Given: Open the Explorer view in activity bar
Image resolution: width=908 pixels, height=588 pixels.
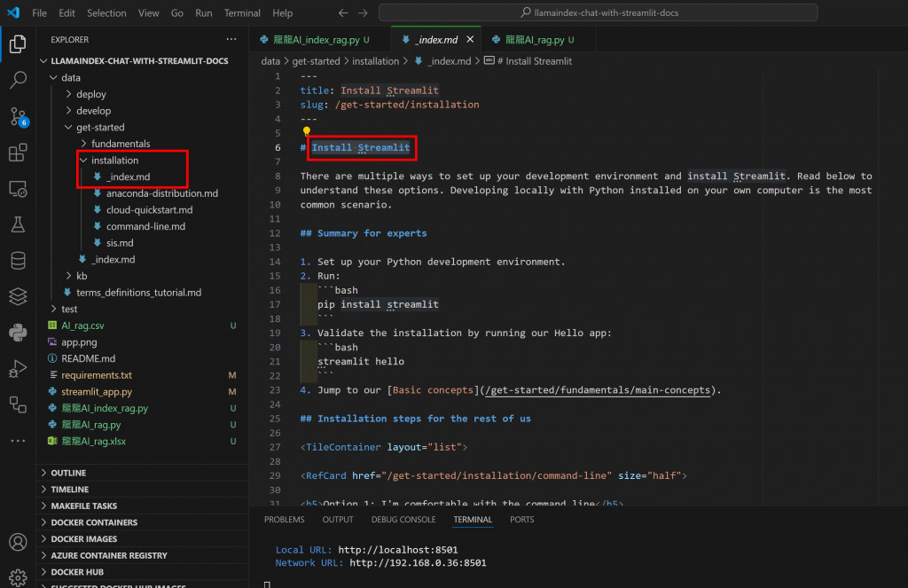Looking at the screenshot, I should tap(18, 44).
